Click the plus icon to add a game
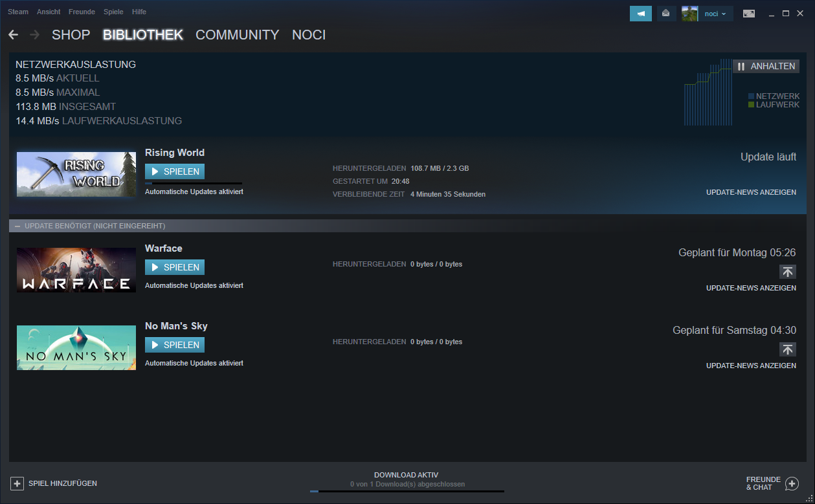This screenshot has height=504, width=815. (17, 483)
